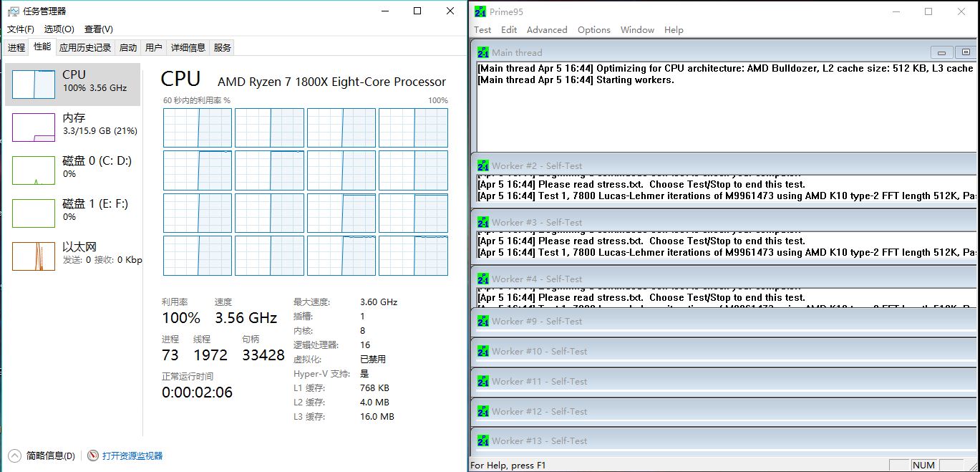The height and width of the screenshot is (472, 980).
Task: Click the Worker #4 window icon
Action: click(483, 279)
